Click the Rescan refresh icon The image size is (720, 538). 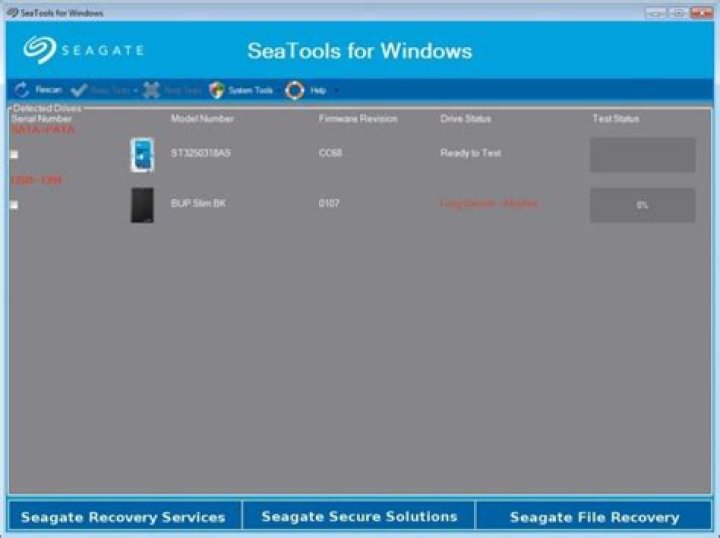22,90
